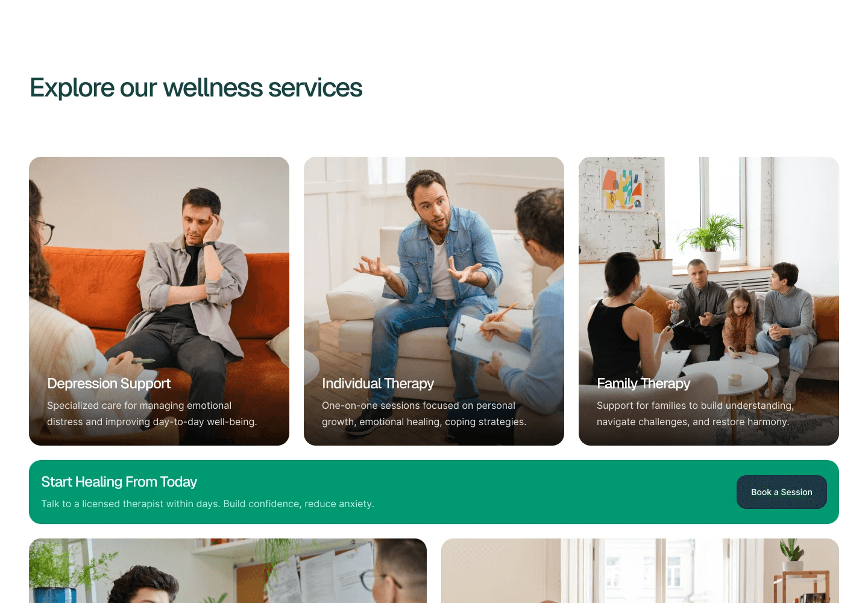Open the Depression Support card

coord(159,301)
